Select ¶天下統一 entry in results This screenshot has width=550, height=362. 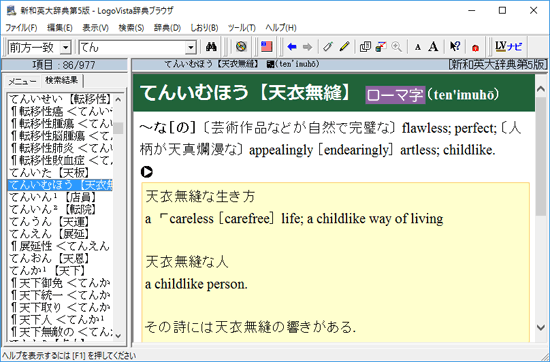pos(60,295)
